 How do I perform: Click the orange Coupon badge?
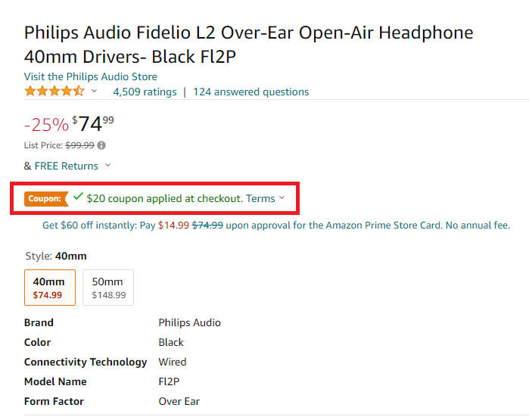46,199
